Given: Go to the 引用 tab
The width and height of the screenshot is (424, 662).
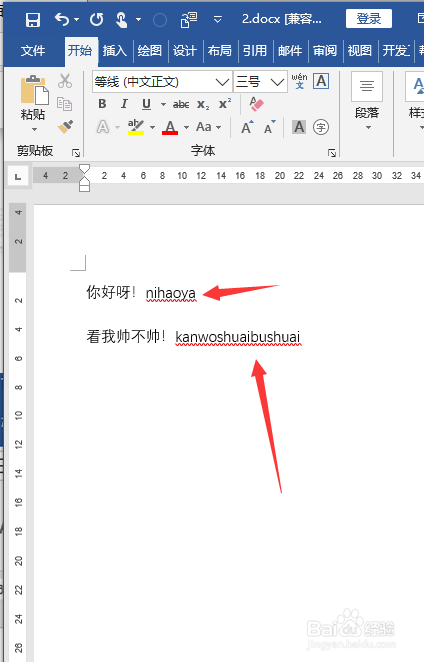Looking at the screenshot, I should pyautogui.click(x=255, y=51).
